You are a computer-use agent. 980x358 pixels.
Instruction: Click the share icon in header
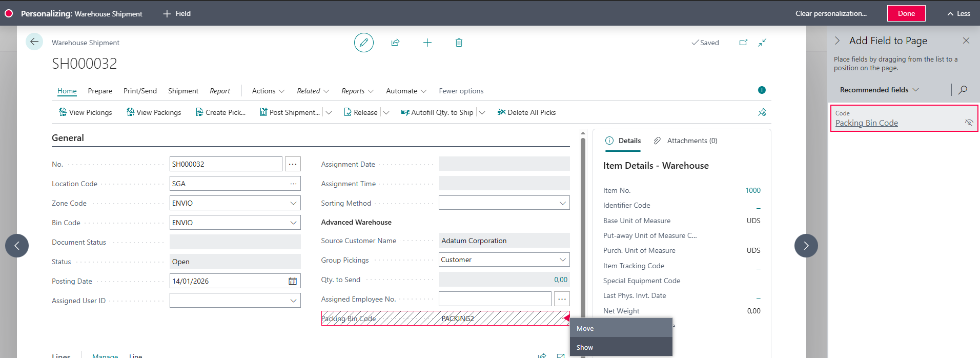(x=395, y=43)
